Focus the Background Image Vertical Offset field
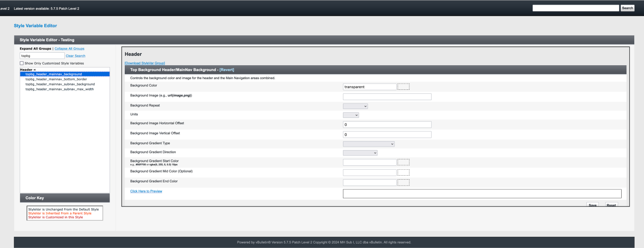644x248 pixels. point(387,135)
